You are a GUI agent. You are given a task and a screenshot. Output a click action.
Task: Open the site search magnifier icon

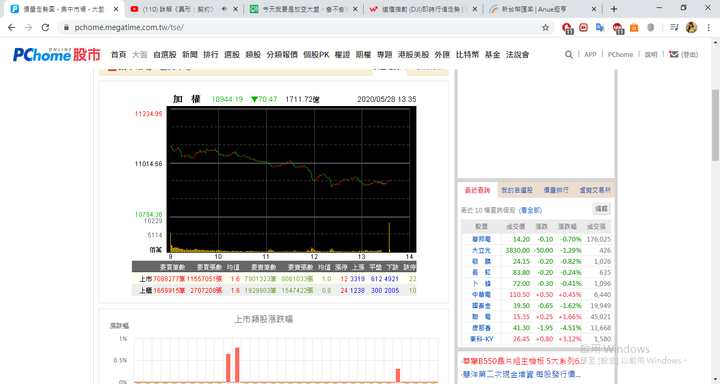(568, 54)
